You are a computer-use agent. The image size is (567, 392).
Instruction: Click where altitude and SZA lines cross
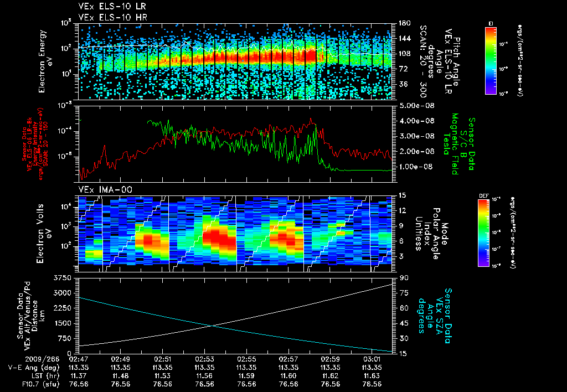pos(212,326)
